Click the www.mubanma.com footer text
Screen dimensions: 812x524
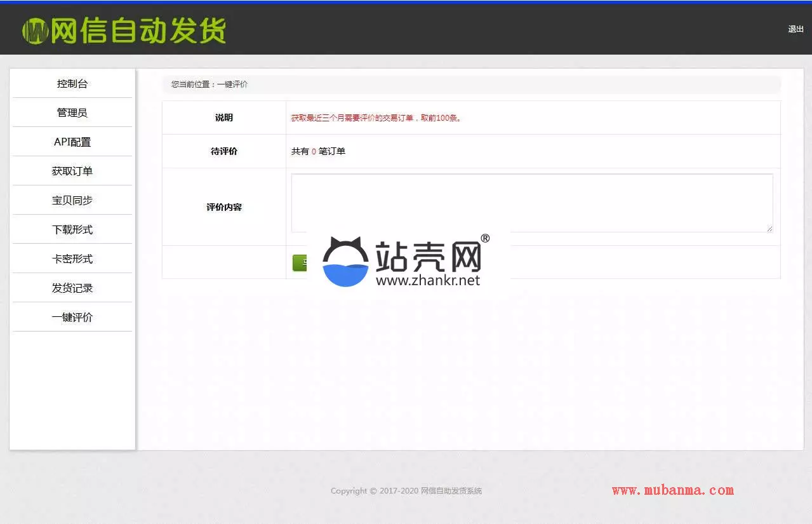[672, 490]
